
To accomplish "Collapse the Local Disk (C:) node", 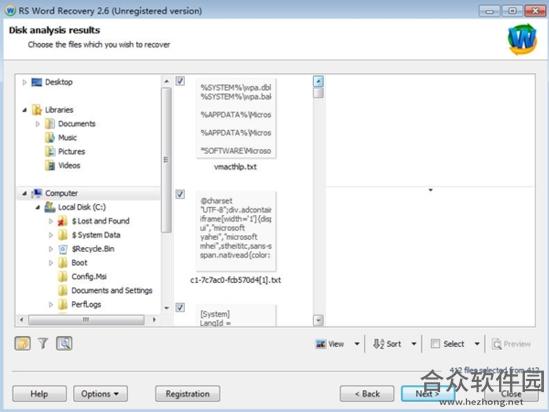I will point(37,207).
